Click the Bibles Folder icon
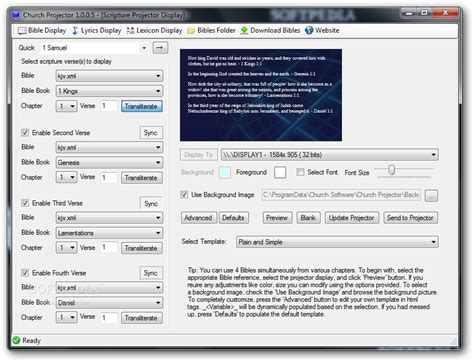The image size is (474, 362). click(x=191, y=31)
